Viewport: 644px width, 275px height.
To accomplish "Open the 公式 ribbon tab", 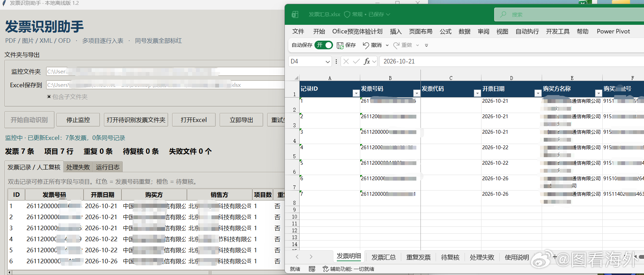I will click(446, 31).
